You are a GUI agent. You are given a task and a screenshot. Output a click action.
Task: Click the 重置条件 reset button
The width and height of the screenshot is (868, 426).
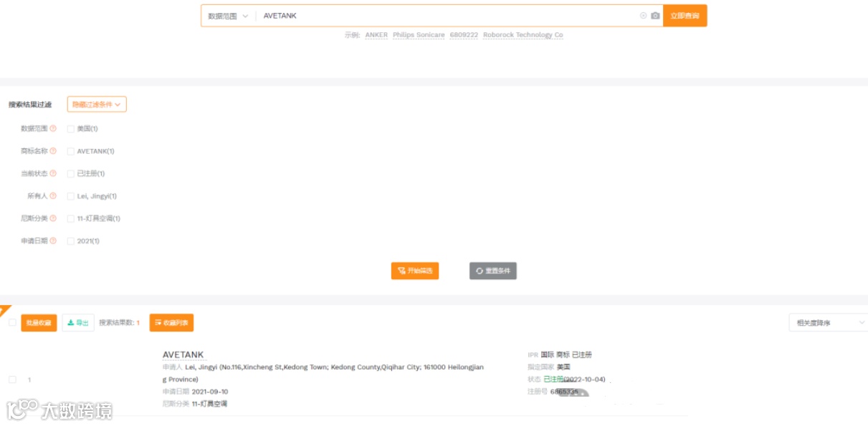point(493,271)
